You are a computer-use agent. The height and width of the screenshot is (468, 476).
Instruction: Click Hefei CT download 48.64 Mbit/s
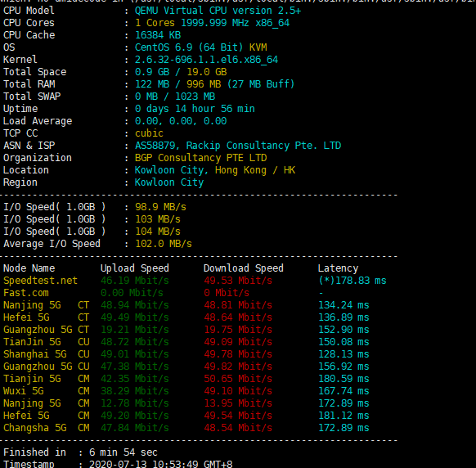pos(238,317)
